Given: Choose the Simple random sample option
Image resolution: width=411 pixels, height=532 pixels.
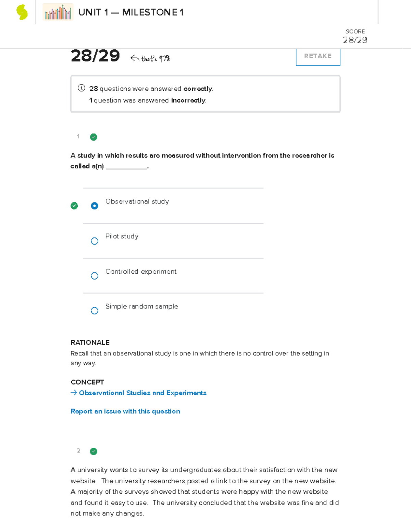Looking at the screenshot, I should coord(95,310).
